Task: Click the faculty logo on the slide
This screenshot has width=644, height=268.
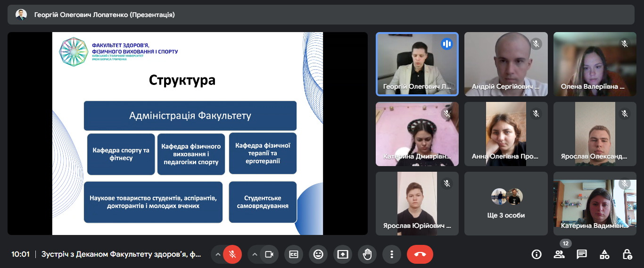Action: pyautogui.click(x=74, y=51)
